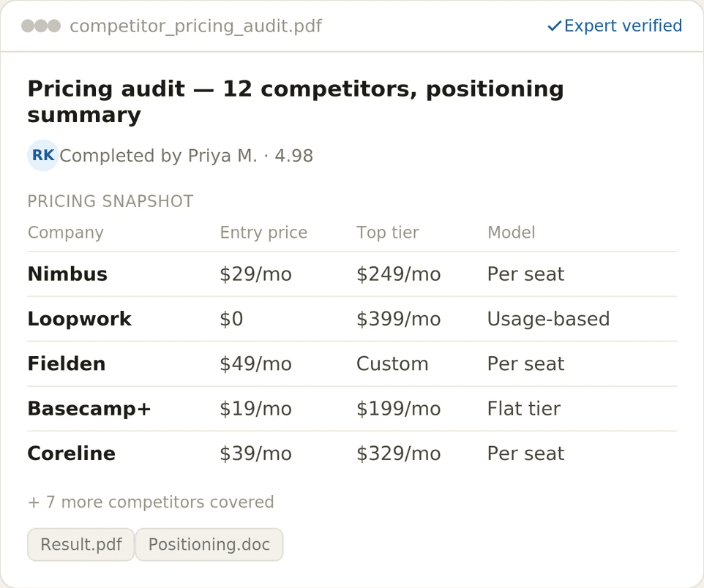704x588 pixels.
Task: Select the Fielden company name
Action: click(x=67, y=363)
